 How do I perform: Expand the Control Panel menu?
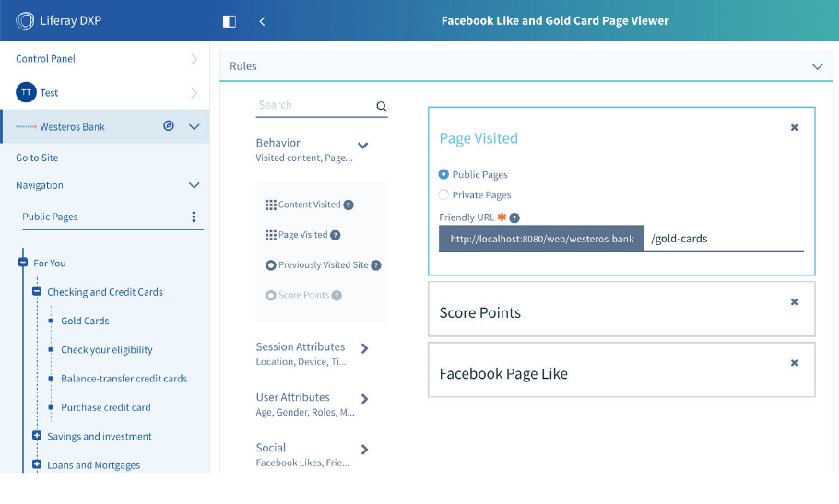[x=195, y=59]
